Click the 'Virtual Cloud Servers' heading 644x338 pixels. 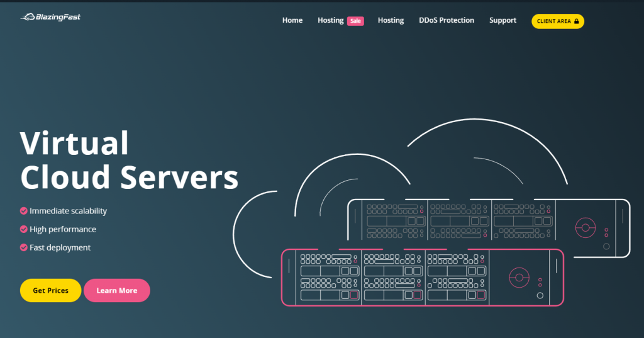129,160
